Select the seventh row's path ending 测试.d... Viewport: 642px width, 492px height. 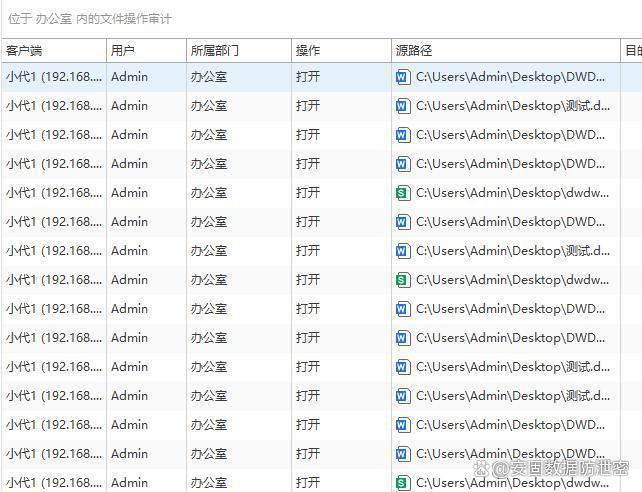point(513,251)
